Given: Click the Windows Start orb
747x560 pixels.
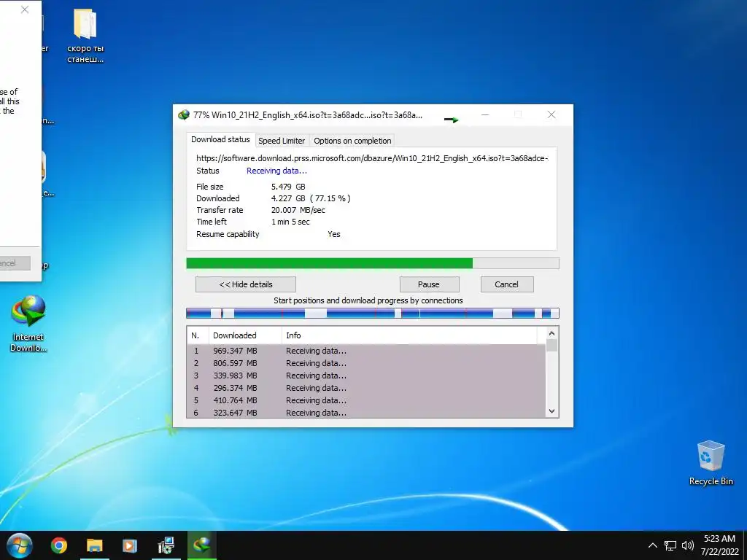Looking at the screenshot, I should point(20,545).
